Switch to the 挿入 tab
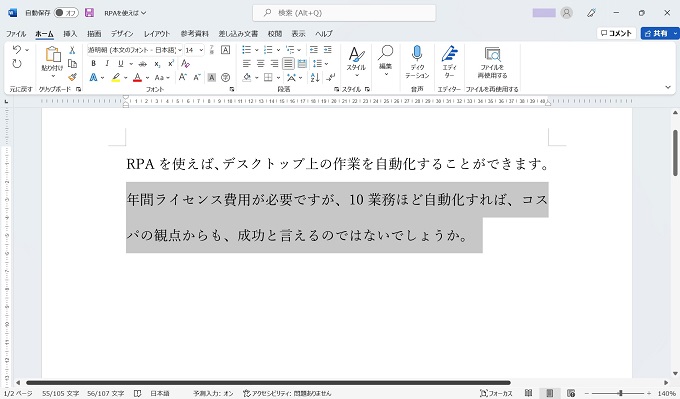 (x=70, y=33)
